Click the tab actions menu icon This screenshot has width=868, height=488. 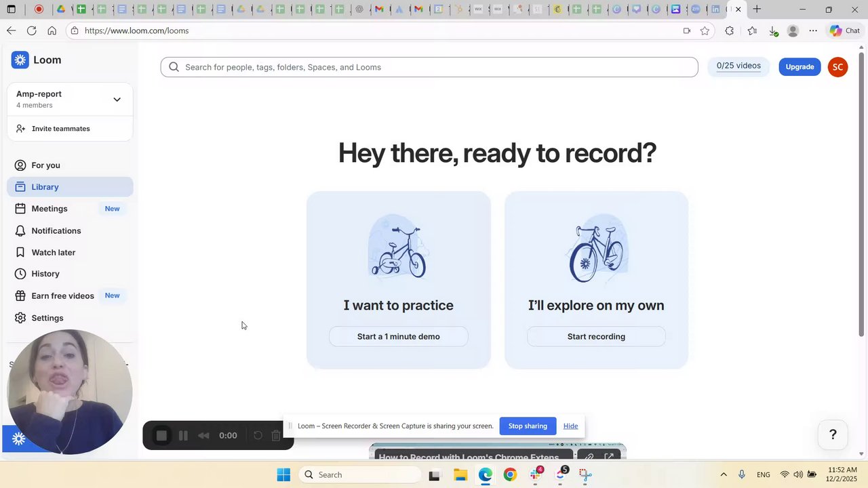[x=11, y=9]
